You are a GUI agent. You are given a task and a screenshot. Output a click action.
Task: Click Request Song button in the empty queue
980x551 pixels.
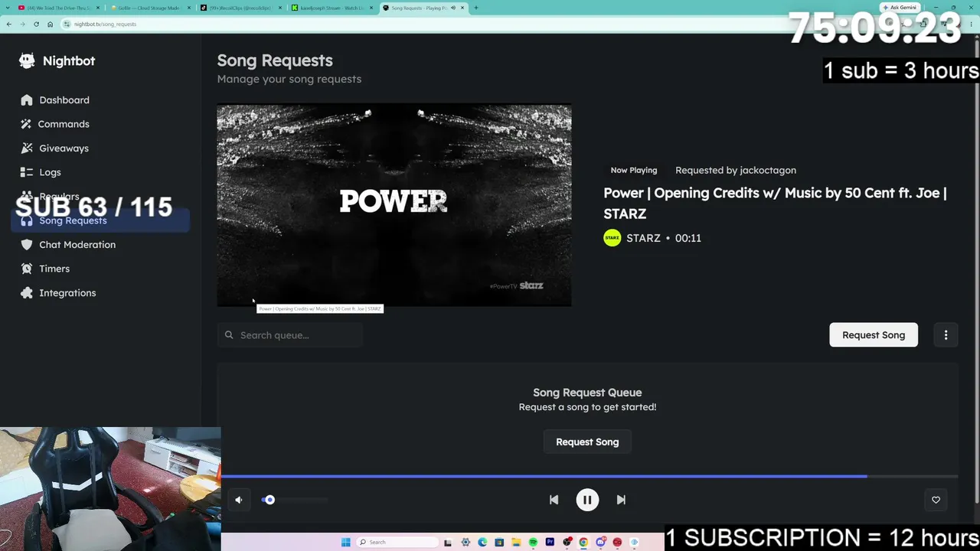coord(587,442)
